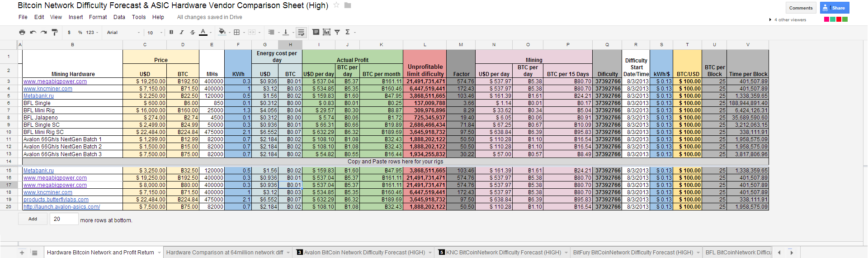Click the green viewer color square
This screenshot has height=258, width=868.
845,19
